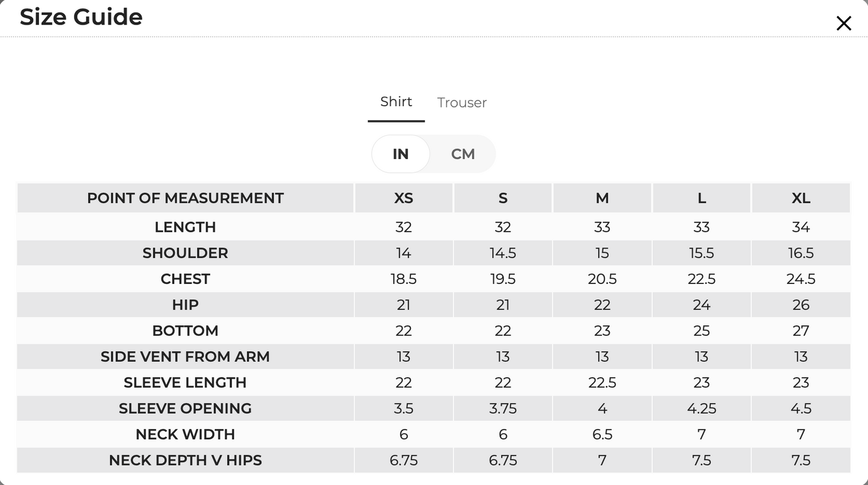Close the Size Guide dialog
Viewport: 868px width, 485px height.
pos(843,23)
